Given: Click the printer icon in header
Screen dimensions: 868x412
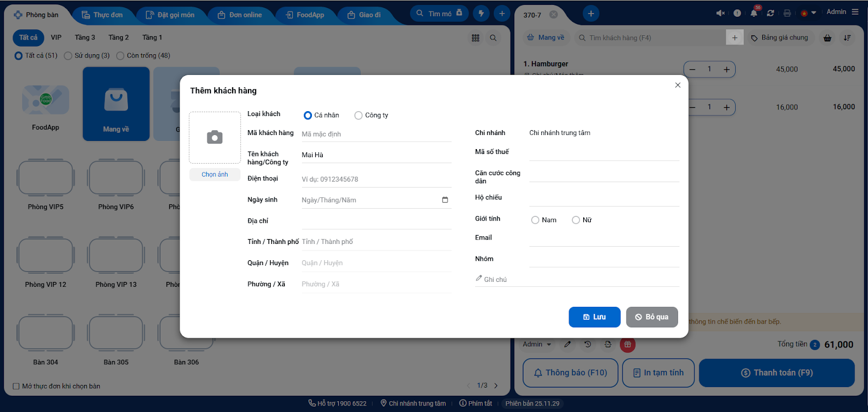Looking at the screenshot, I should click(787, 13).
